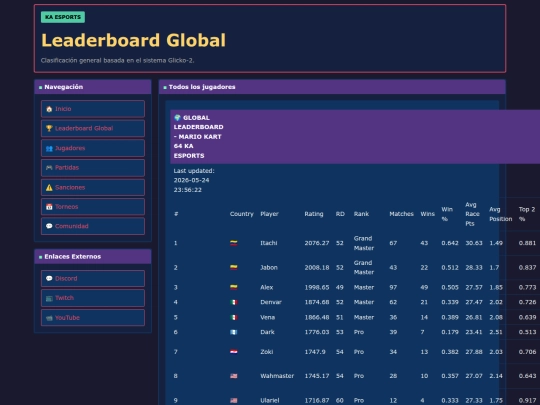Click Zoki's country flag
Image resolution: width=540 pixels, height=405 pixels.
coord(233,352)
